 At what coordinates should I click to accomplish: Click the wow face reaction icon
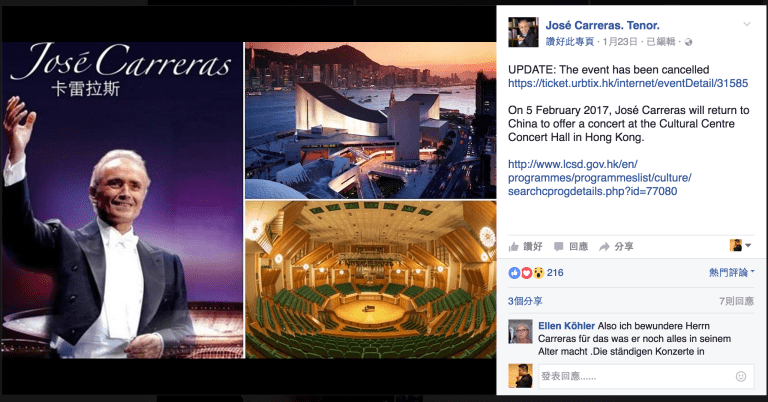pos(538,273)
